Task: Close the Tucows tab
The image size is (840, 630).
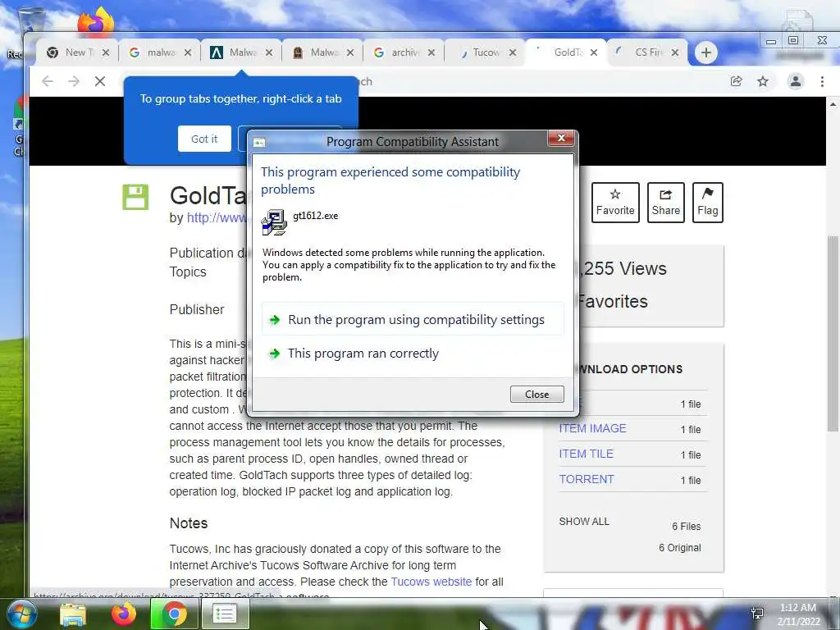Action: click(x=513, y=52)
